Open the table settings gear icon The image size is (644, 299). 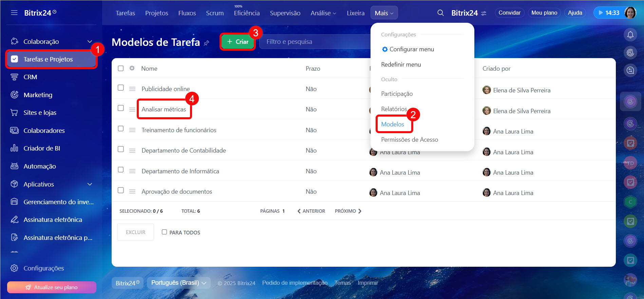point(132,68)
